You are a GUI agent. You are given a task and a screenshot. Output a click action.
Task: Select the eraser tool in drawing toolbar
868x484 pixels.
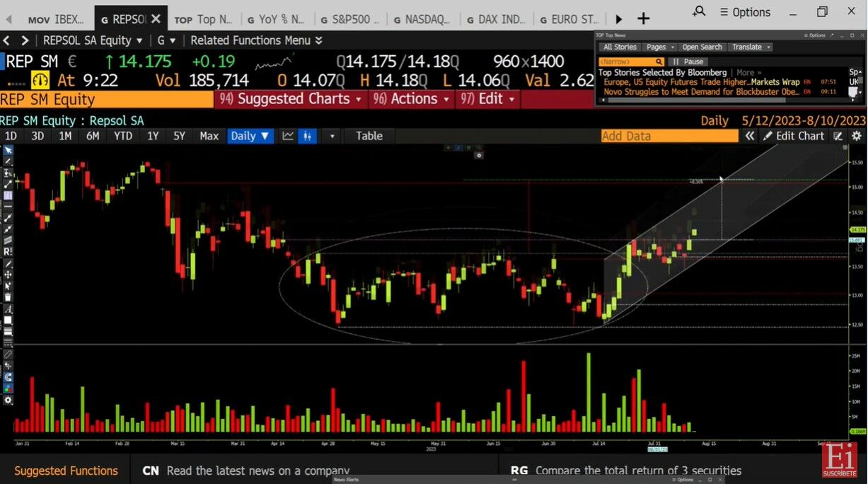[x=8, y=355]
